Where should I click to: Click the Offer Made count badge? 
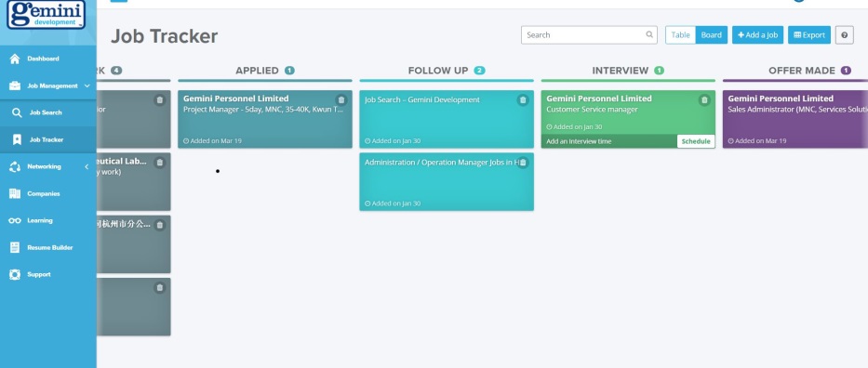pyautogui.click(x=846, y=71)
